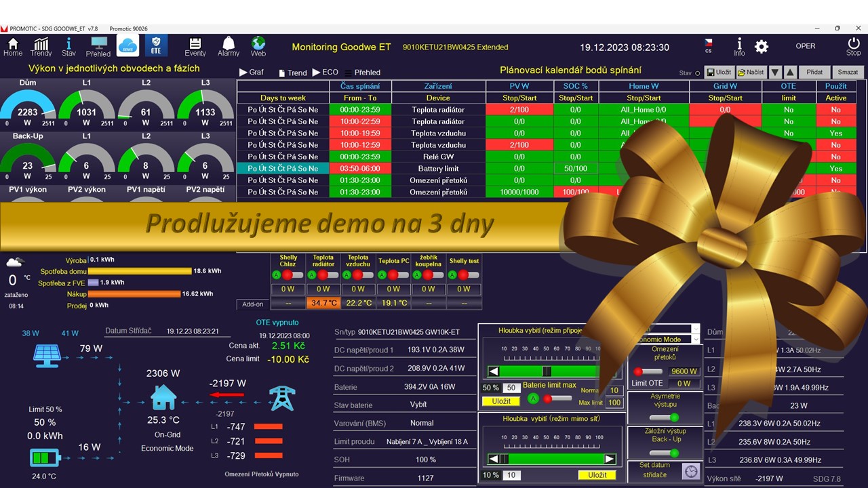Click the battery icon in the energy flow

(45, 457)
